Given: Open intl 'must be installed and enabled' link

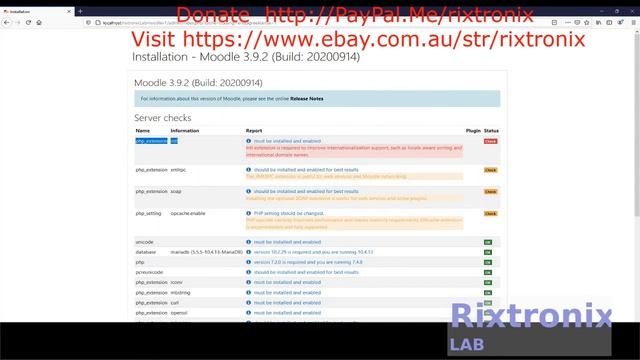Looking at the screenshot, I should (x=287, y=141).
